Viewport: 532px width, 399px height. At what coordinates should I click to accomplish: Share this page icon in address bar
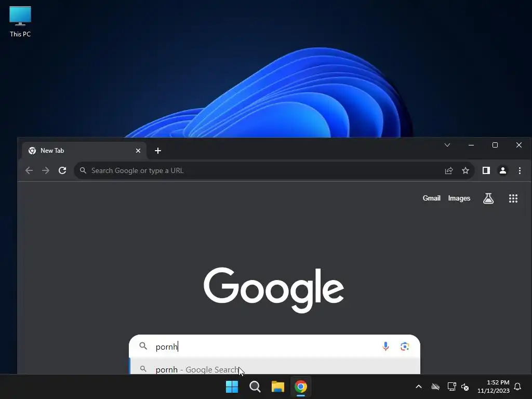pyautogui.click(x=449, y=170)
